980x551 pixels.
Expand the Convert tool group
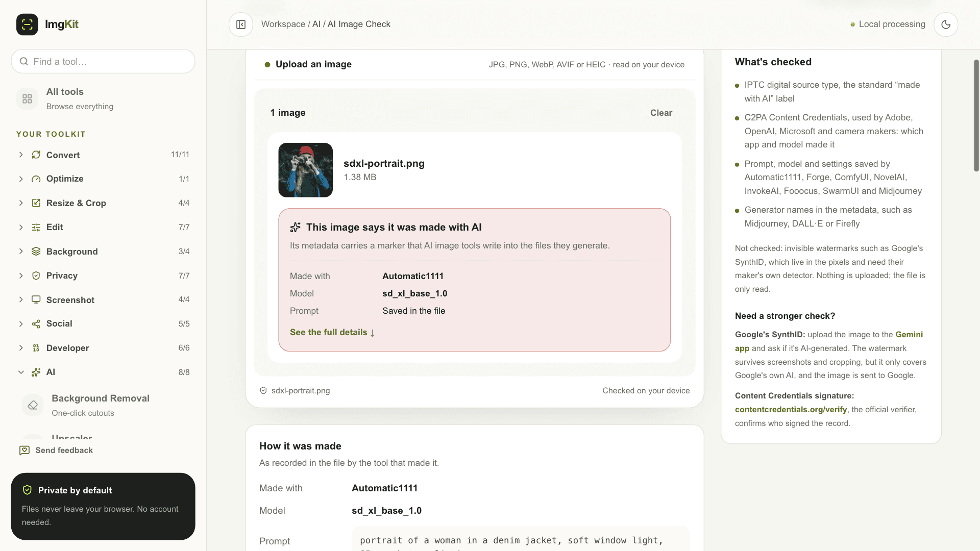[x=21, y=155]
